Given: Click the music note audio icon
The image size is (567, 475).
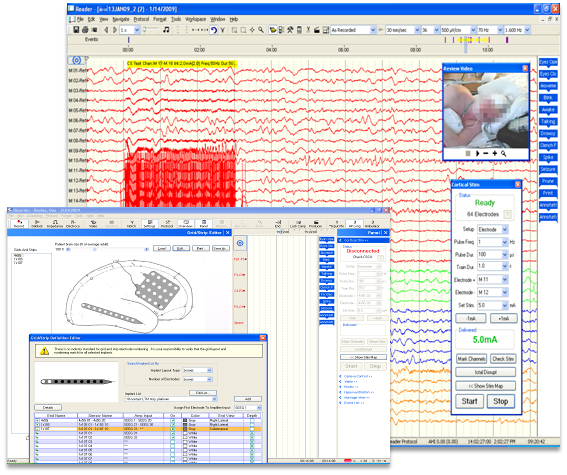Looking at the screenshot, I should click(x=166, y=30).
